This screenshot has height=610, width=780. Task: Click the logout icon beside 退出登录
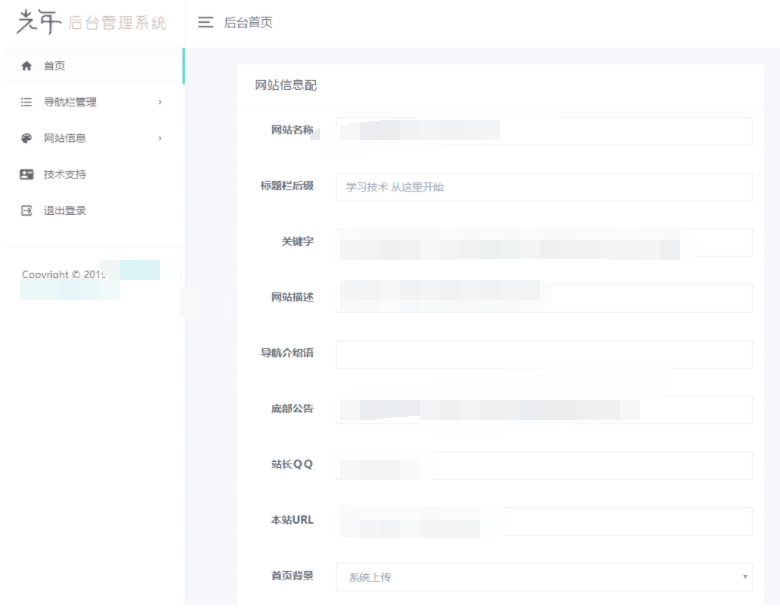click(x=27, y=211)
